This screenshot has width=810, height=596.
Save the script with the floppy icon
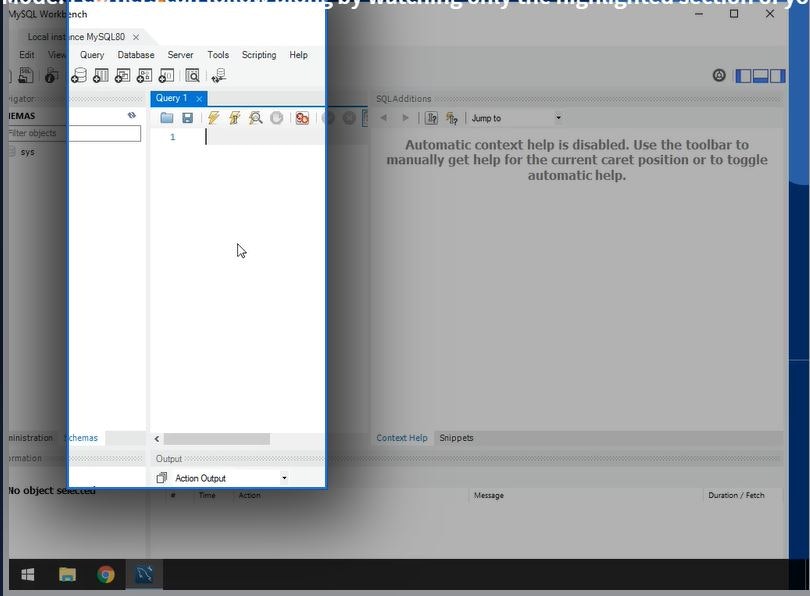pos(188,118)
